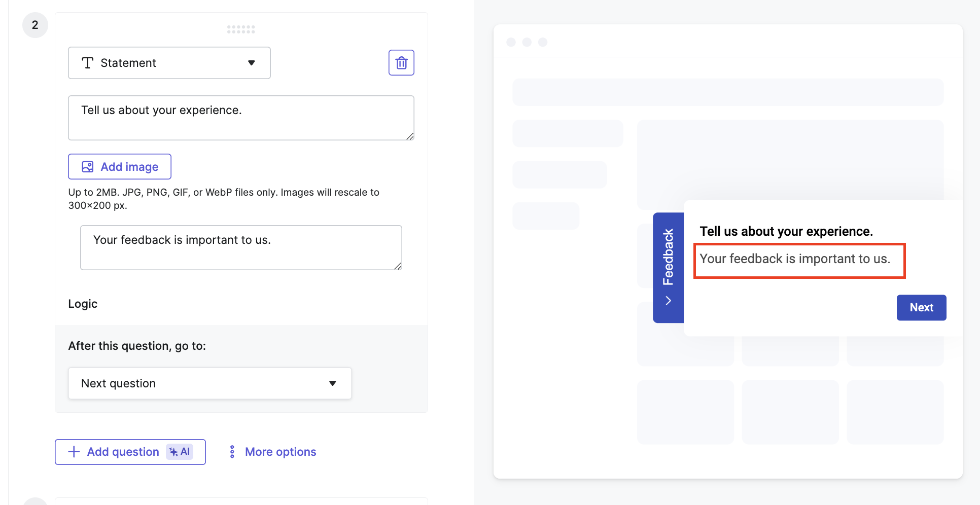Click the resize handle of the description textarea
Viewport: 980px width, 505px height.
(398, 266)
